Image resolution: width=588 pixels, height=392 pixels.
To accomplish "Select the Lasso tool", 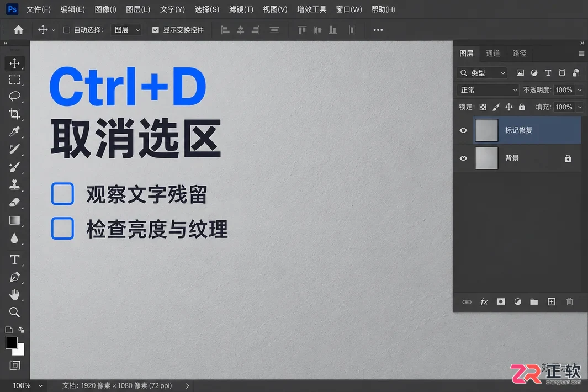I will 14,97.
